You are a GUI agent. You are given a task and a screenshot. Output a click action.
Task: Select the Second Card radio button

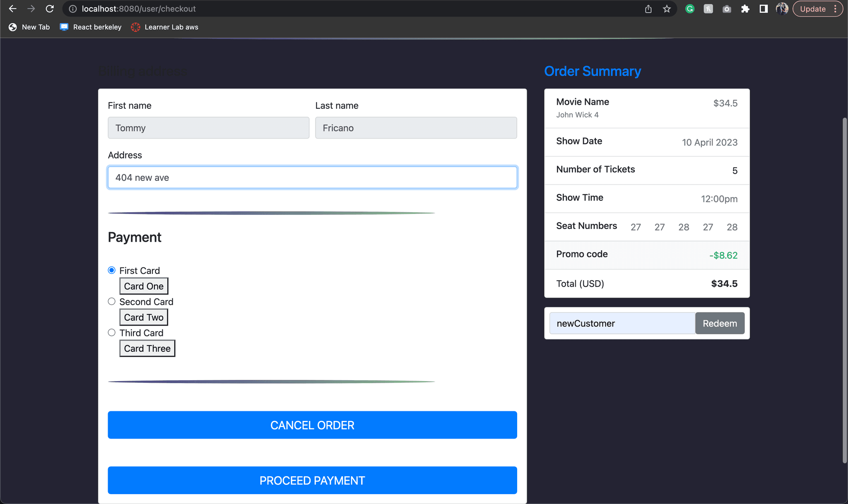pyautogui.click(x=112, y=301)
